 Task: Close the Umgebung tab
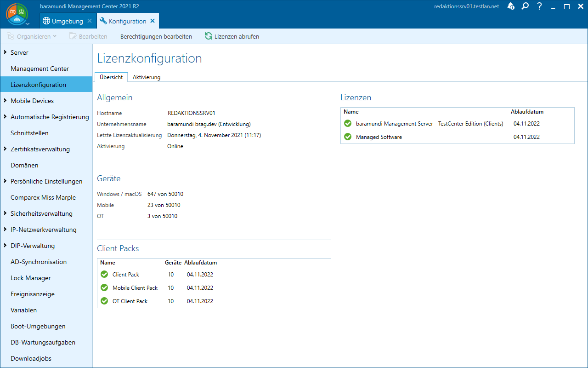(x=90, y=21)
